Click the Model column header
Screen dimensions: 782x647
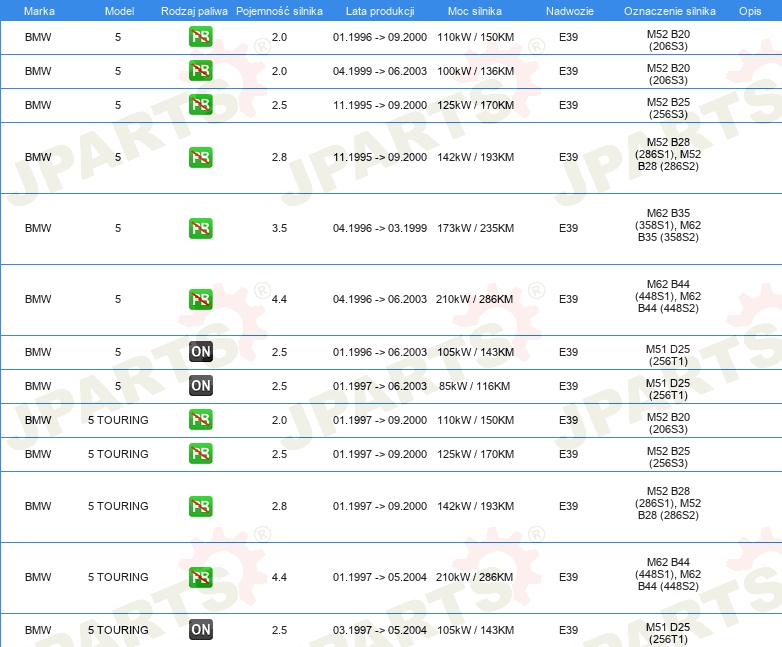(119, 11)
